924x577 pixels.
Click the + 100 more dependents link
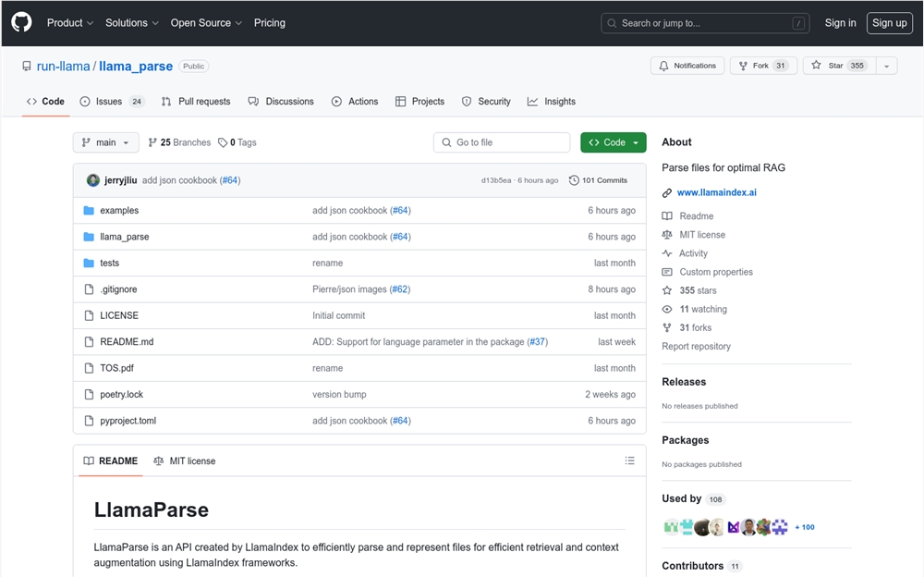point(805,527)
